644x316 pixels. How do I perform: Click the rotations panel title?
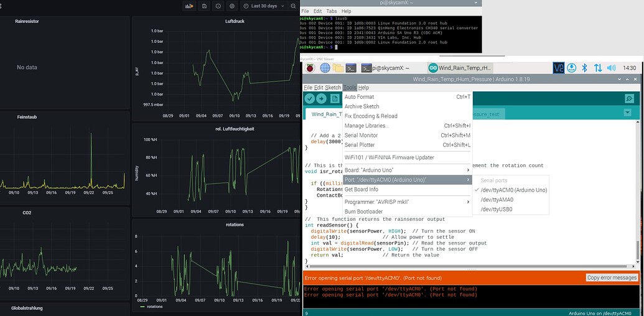(x=235, y=225)
